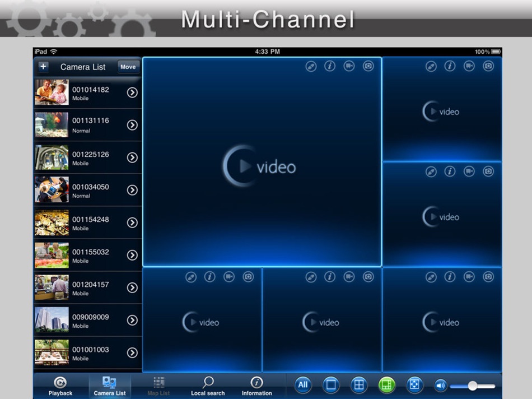Select camera ID text 001154248
The width and height of the screenshot is (532, 399).
pos(91,219)
